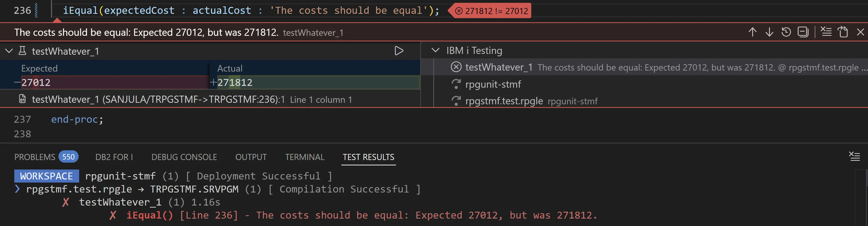Image resolution: width=868 pixels, height=226 pixels.
Task: Open the TERMINAL tab
Action: click(x=305, y=157)
